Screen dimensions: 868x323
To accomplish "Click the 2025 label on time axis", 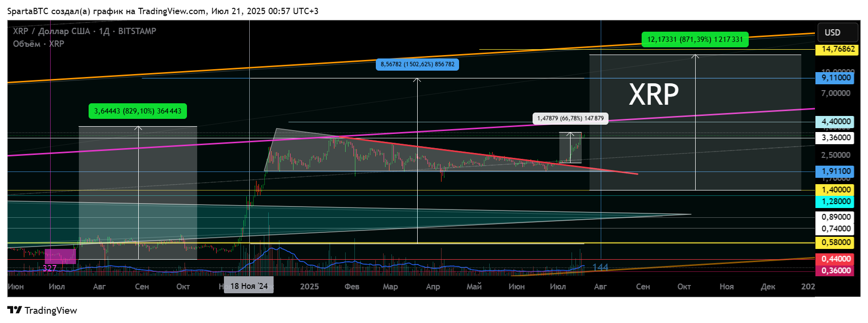I will click(x=310, y=286).
